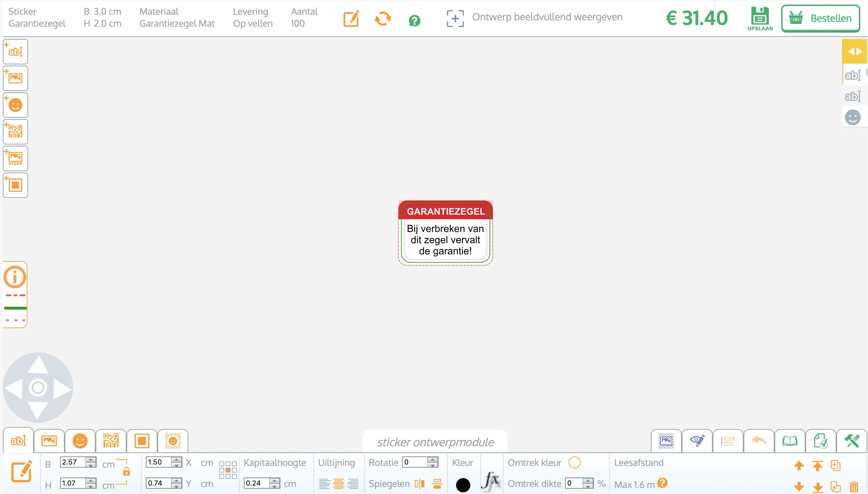This screenshot has height=494, width=868.
Task: Move element one layer up
Action: click(799, 466)
